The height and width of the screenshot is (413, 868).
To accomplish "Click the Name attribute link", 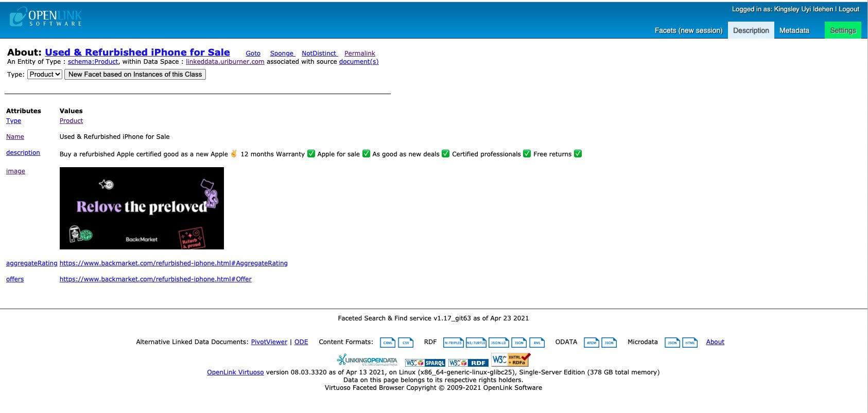I will coord(15,137).
